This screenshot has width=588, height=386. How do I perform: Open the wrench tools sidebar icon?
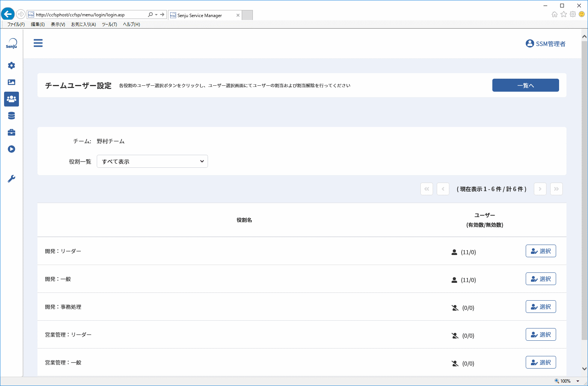11,179
